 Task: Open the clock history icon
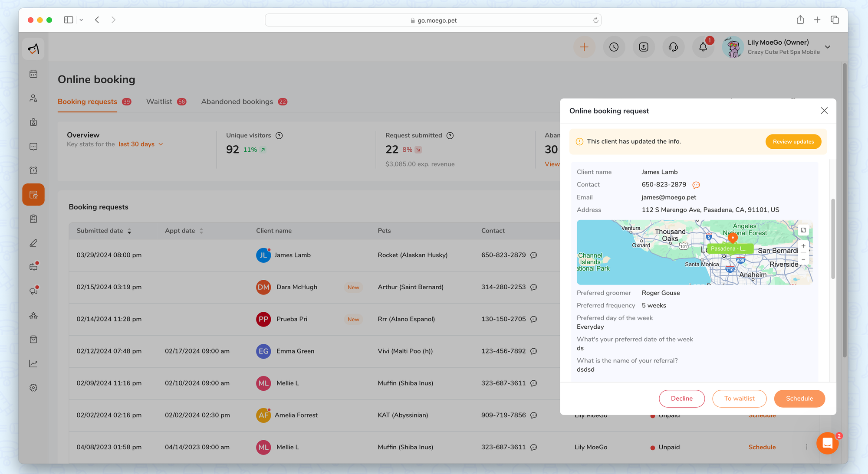[614, 47]
